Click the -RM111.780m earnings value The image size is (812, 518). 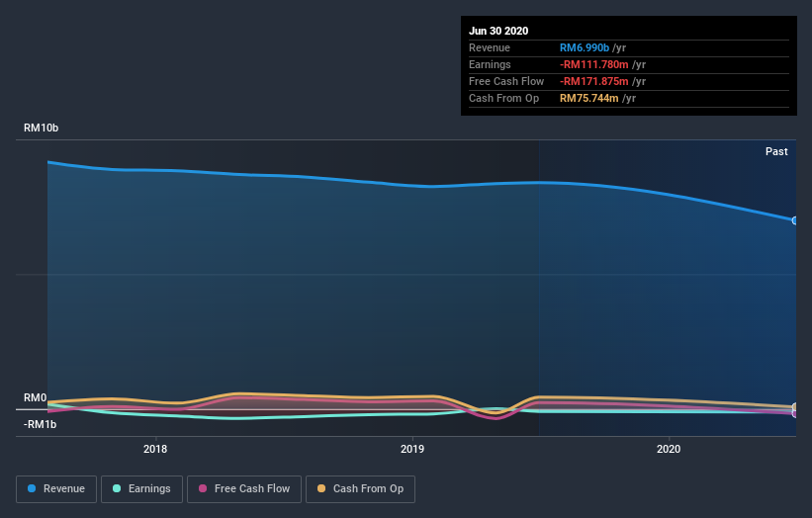pos(594,64)
